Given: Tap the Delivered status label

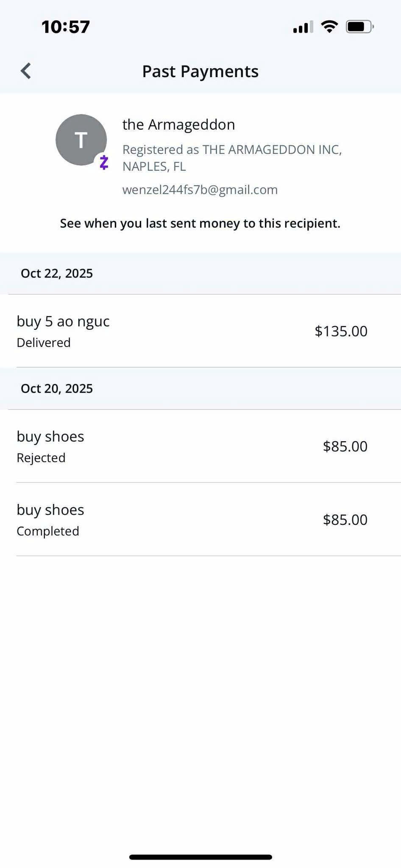Looking at the screenshot, I should click(44, 342).
